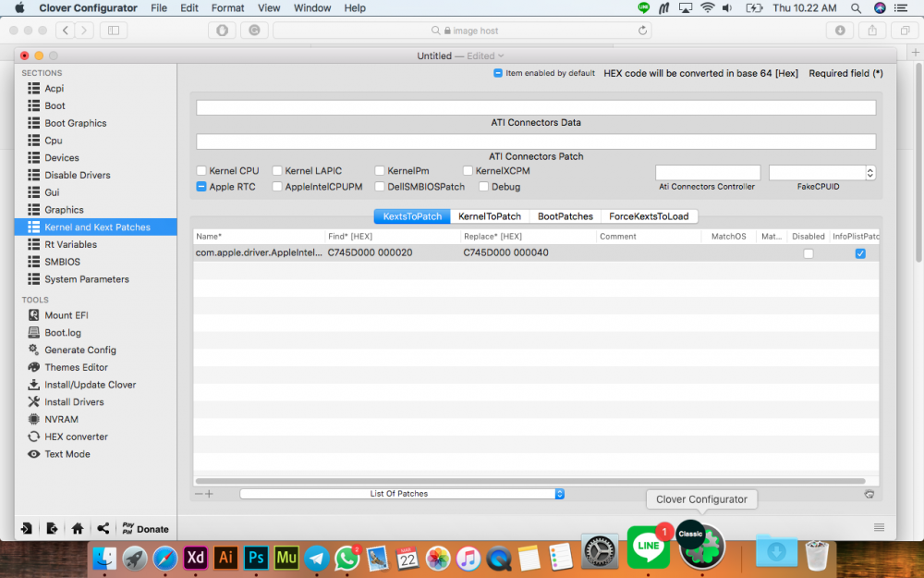This screenshot has width=924, height=578.
Task: Select Disable Drivers section
Action: coord(78,175)
